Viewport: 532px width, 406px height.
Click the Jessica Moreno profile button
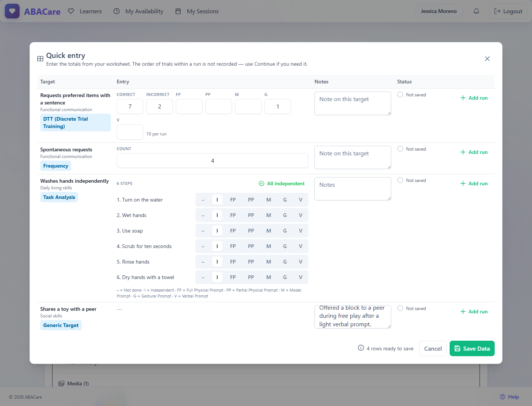point(439,11)
